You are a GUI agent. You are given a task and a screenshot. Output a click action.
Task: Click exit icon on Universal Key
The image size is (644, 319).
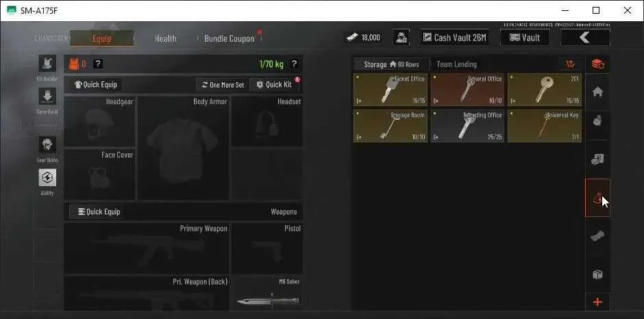click(512, 137)
